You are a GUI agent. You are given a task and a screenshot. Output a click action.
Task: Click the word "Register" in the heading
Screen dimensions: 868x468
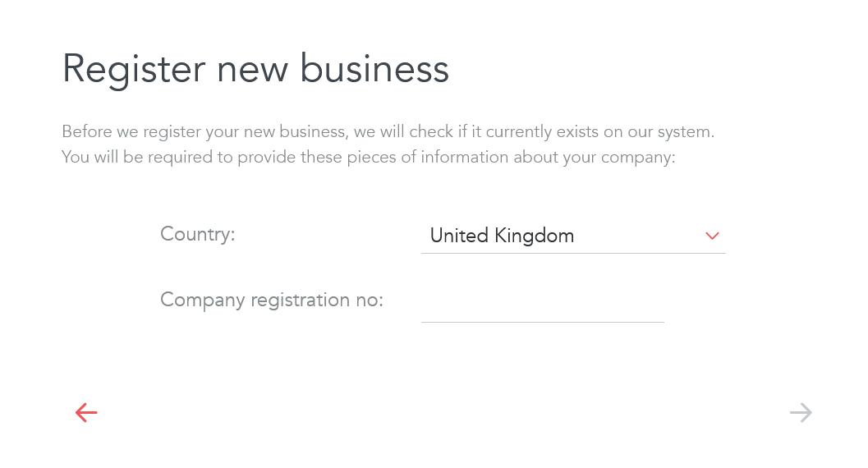pyautogui.click(x=133, y=71)
